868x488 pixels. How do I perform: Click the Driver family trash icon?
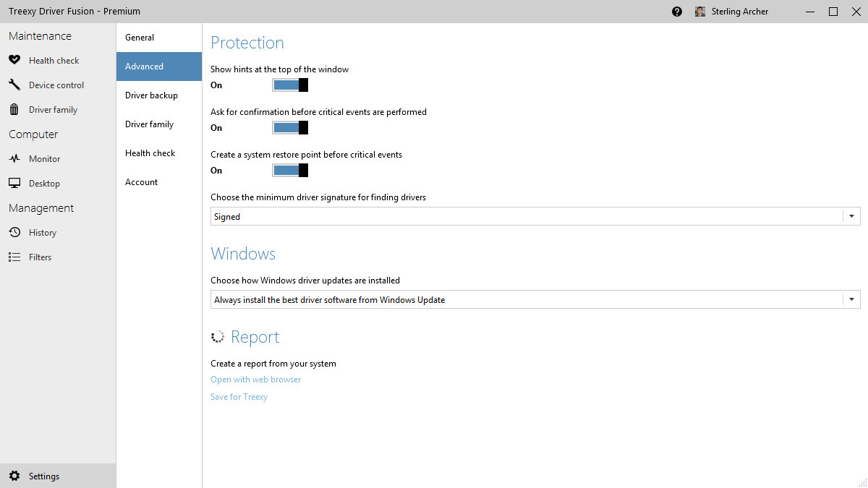[14, 109]
